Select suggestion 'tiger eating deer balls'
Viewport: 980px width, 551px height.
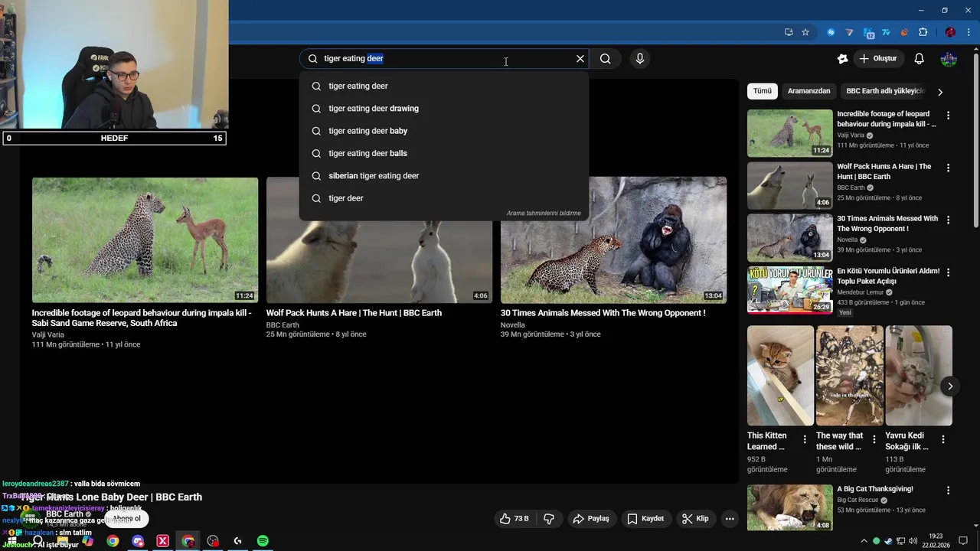444,153
